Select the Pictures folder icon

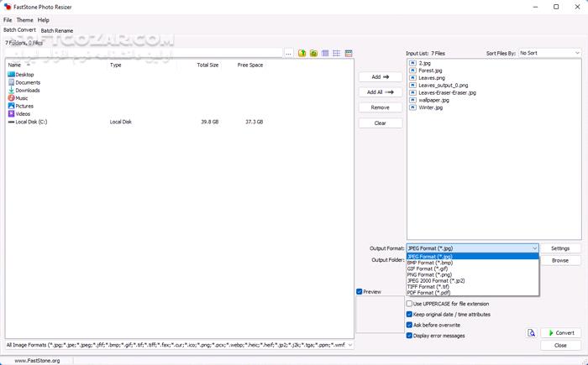pyautogui.click(x=11, y=106)
